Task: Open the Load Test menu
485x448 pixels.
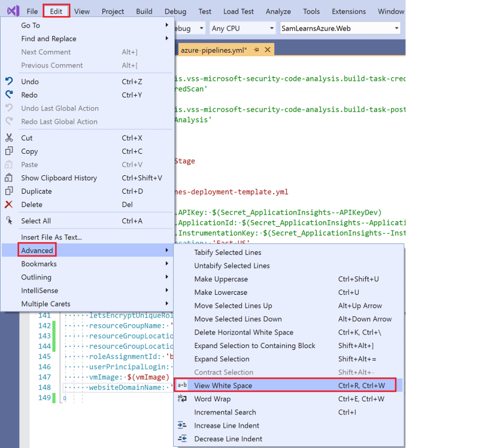Action: pos(238,11)
